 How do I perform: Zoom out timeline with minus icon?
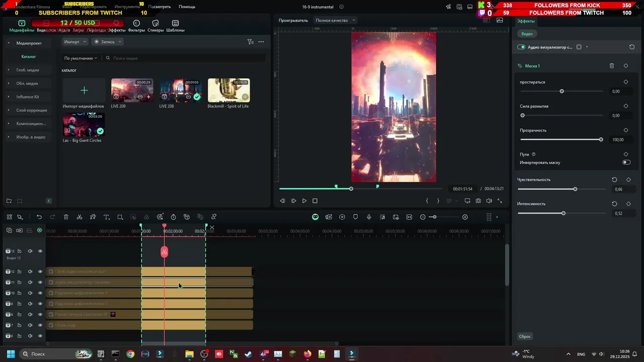click(x=423, y=217)
